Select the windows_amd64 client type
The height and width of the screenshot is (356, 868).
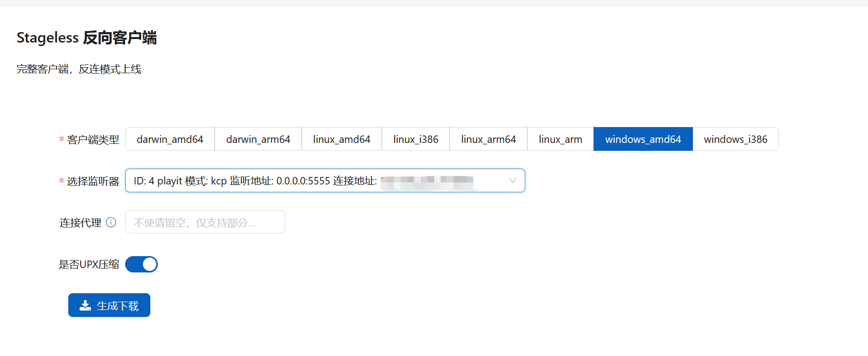click(x=643, y=139)
